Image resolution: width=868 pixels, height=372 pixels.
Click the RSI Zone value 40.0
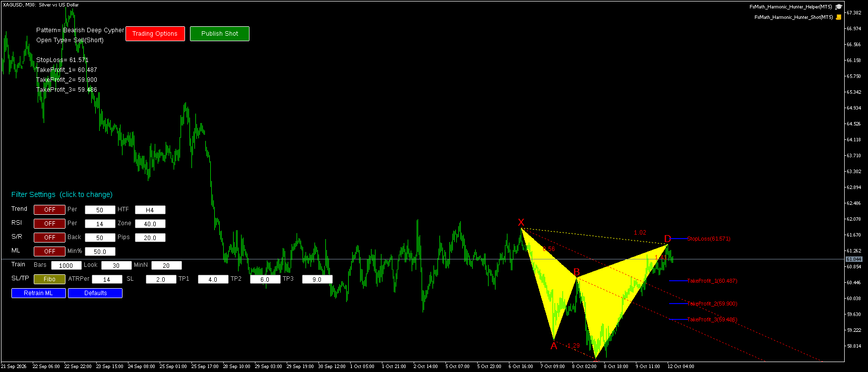150,224
